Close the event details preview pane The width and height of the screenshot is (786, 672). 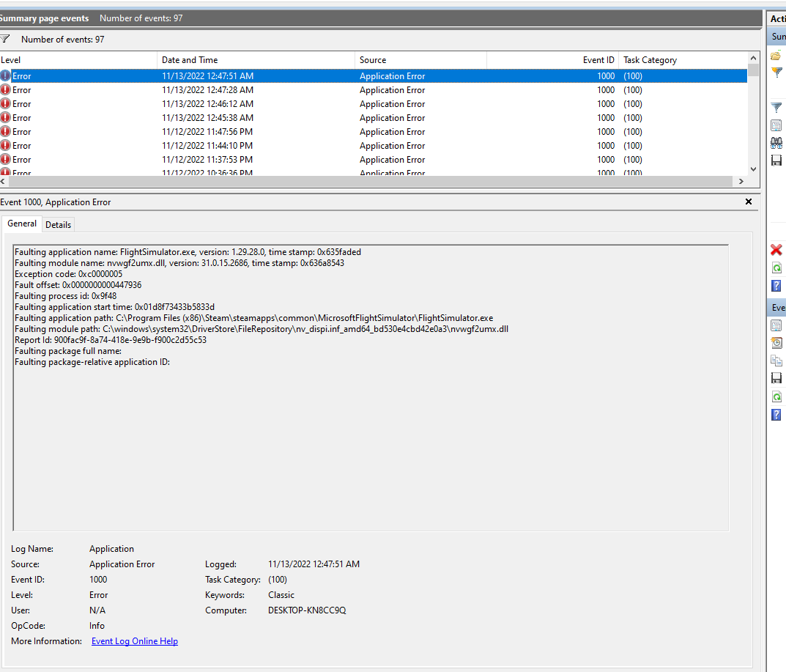748,201
